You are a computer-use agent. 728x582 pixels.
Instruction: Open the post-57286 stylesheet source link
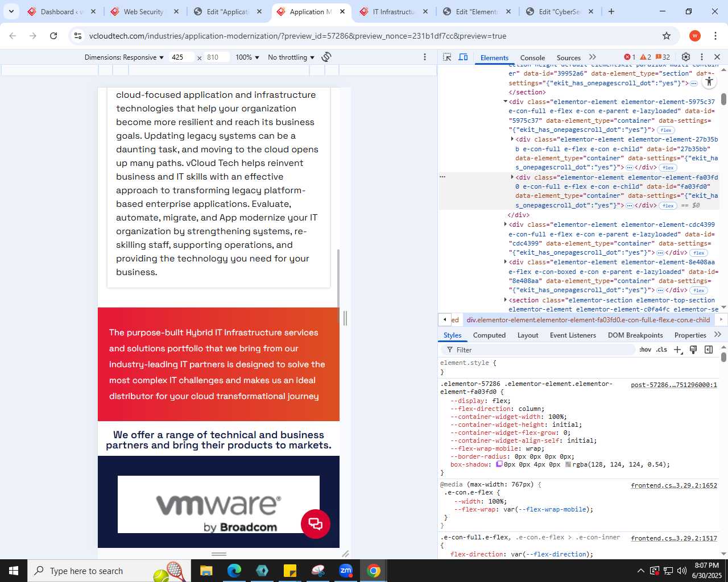[674, 385]
